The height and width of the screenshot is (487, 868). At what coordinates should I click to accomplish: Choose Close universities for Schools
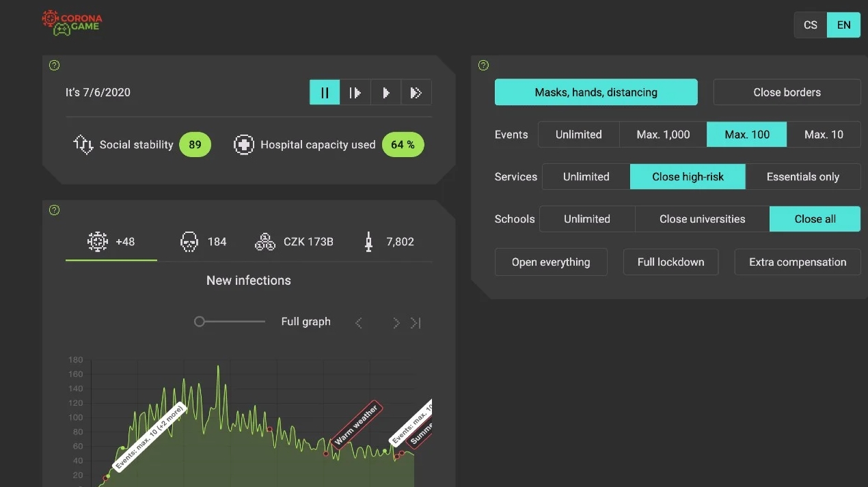pos(702,219)
